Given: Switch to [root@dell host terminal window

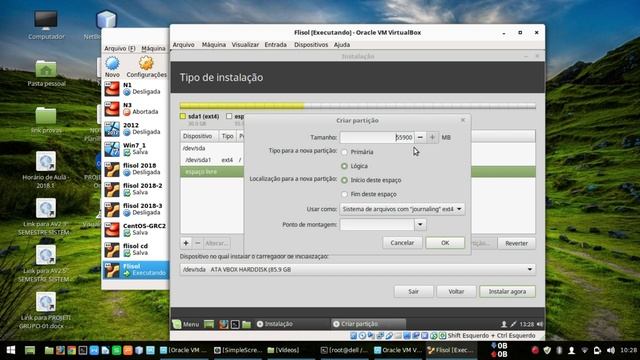Looking at the screenshot, I should click(x=344, y=350).
